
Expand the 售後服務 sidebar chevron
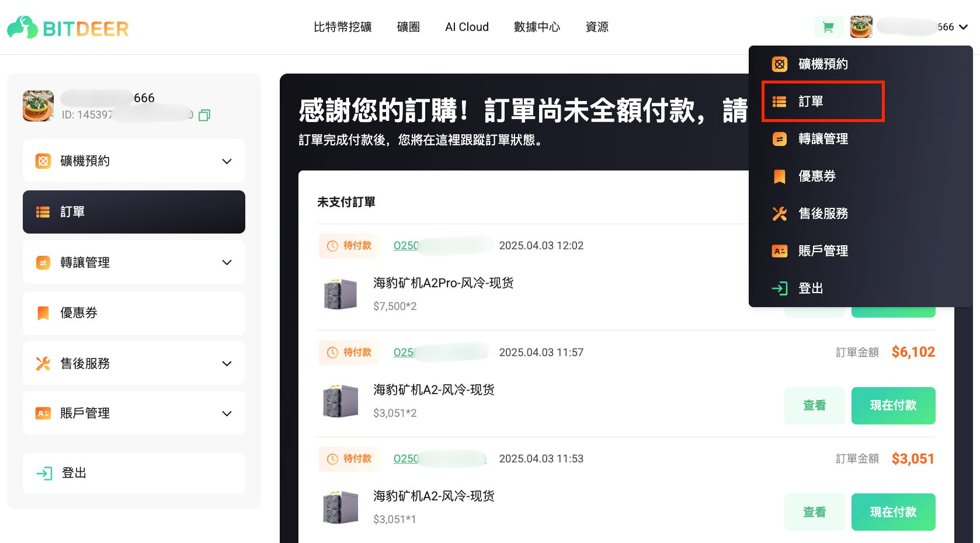click(227, 364)
